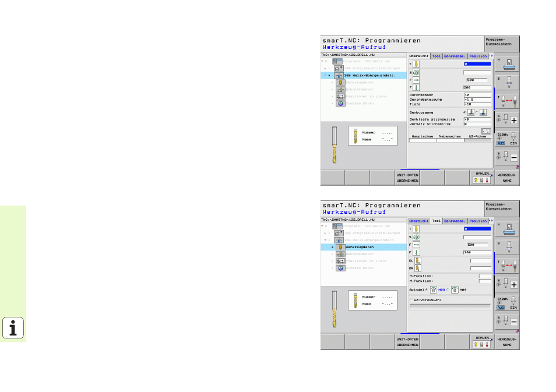Click WERKZEUG-NAME softkey in upper screen
The image size is (556, 392).
point(507,178)
